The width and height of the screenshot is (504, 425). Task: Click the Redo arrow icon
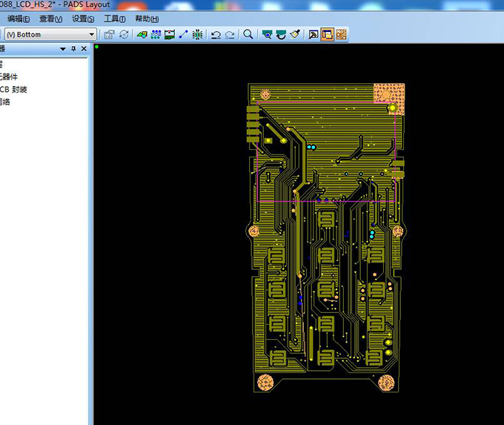click(x=230, y=35)
